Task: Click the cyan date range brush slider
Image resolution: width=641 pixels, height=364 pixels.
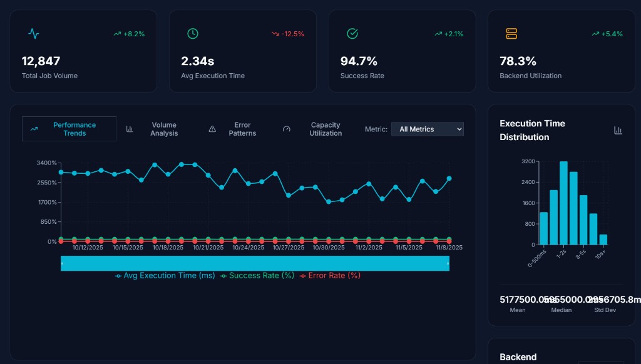Action: click(x=255, y=263)
